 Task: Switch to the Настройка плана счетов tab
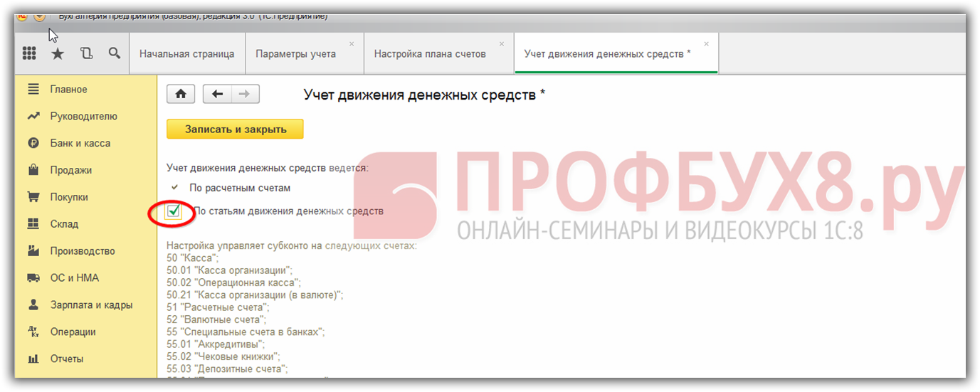(430, 54)
